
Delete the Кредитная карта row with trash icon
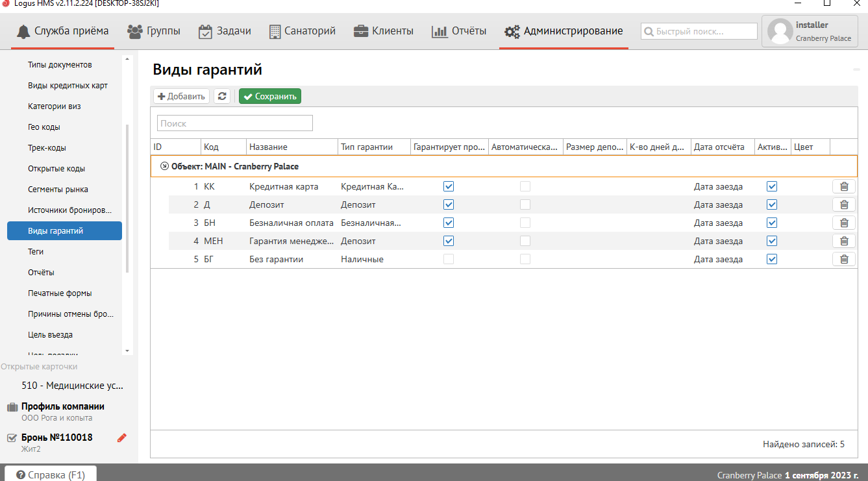843,186
